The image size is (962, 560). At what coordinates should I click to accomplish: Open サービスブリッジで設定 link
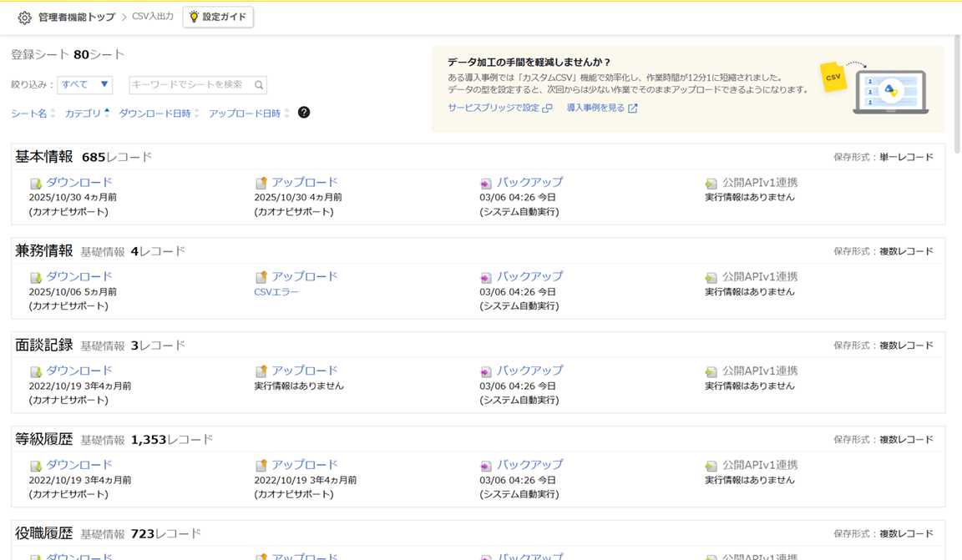[499, 108]
